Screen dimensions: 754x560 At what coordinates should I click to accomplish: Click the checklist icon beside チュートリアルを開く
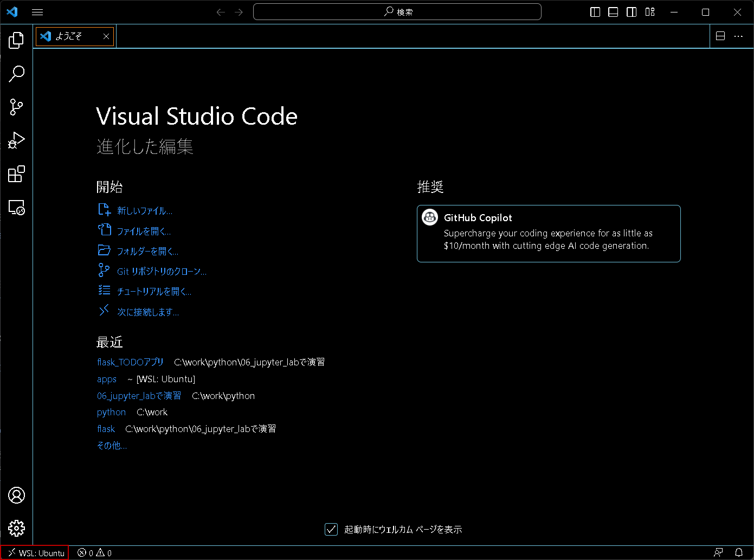pos(104,291)
